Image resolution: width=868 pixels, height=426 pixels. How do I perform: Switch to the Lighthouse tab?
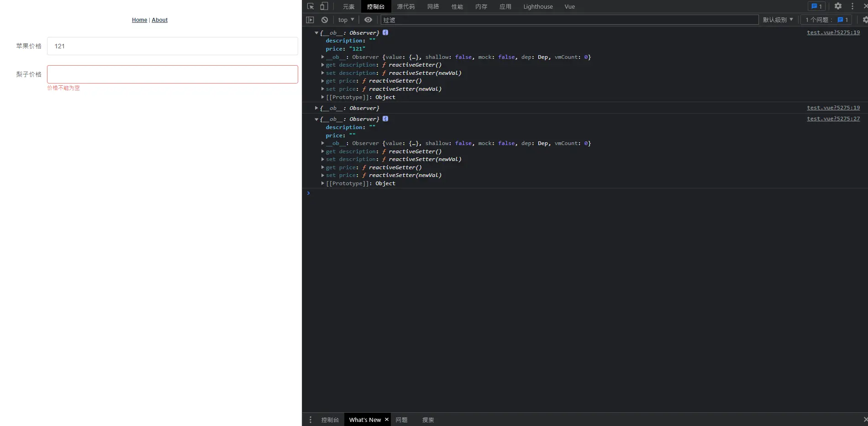pyautogui.click(x=537, y=6)
